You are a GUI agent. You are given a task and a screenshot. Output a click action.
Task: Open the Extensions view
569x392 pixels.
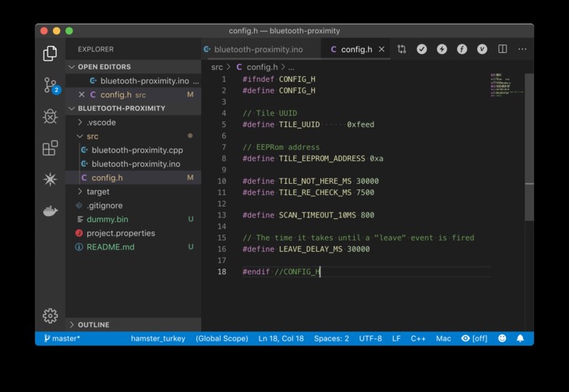pos(50,147)
